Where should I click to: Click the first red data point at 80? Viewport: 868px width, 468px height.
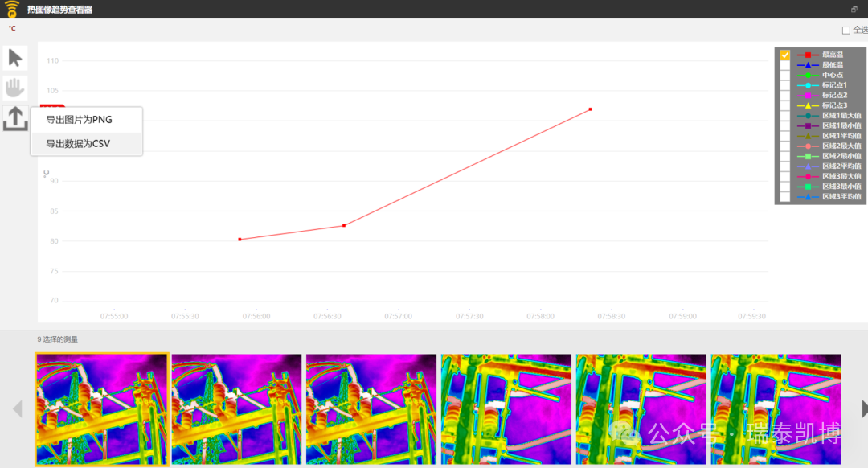(x=240, y=240)
